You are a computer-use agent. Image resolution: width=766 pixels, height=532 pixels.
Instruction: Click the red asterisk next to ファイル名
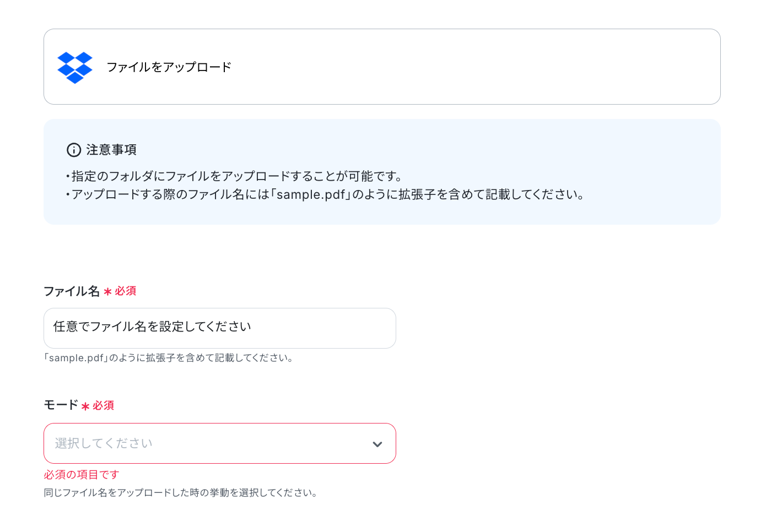pos(107,291)
